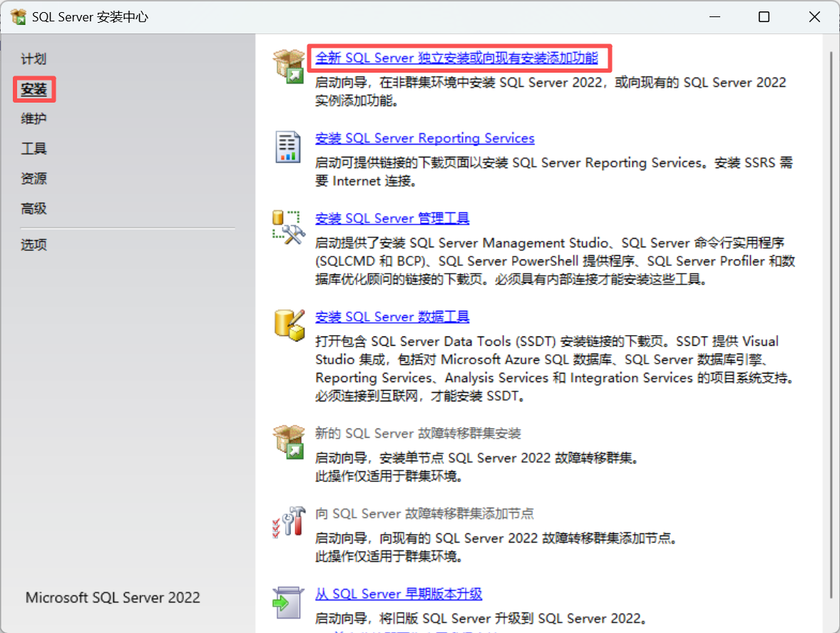
Task: Open the 工具 section
Action: click(x=33, y=148)
